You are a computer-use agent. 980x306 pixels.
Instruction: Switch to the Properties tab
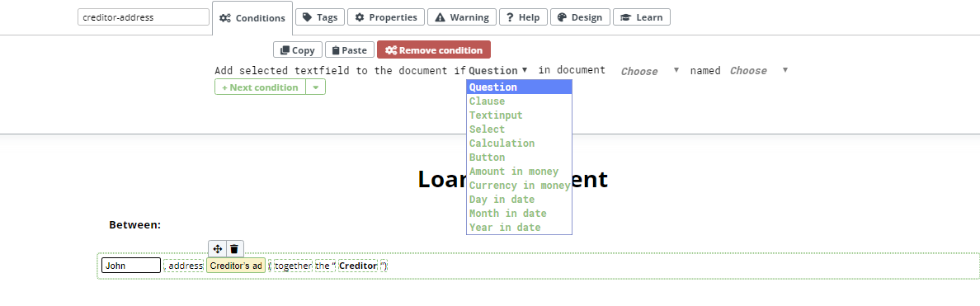coord(386,16)
